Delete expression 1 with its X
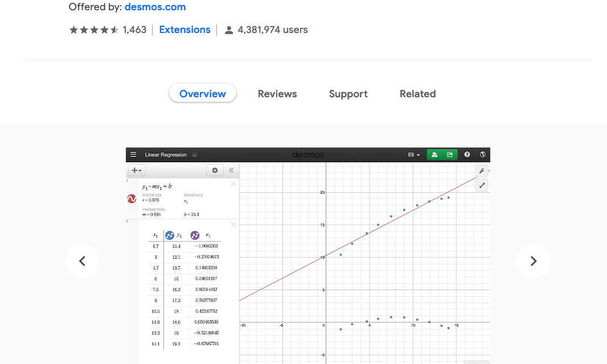607x364 pixels. tap(233, 184)
